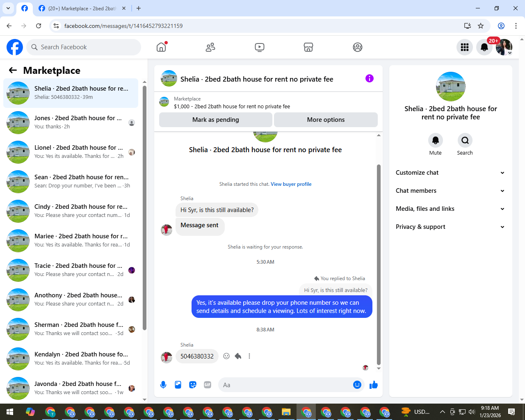Open Windows notification center icon

(511, 412)
